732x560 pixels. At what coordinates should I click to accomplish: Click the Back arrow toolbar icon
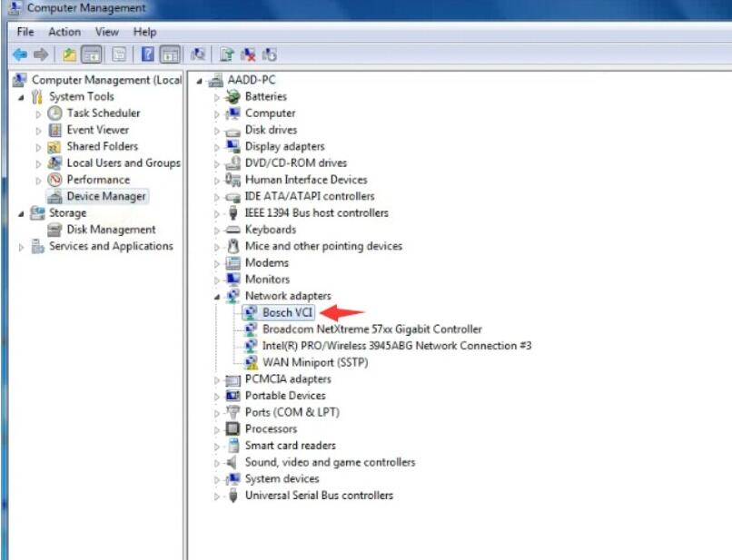pos(20,54)
